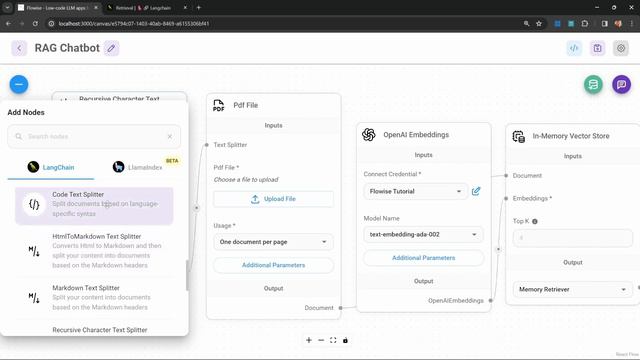Edit the Flowise Tutorial credential pencil icon

click(x=476, y=191)
